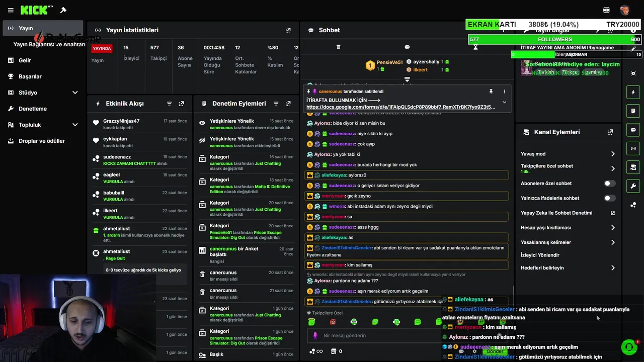This screenshot has height=362, width=644.
Task: Click 'Mafia II: Definitive Edition' category entry
Action: coord(246,186)
